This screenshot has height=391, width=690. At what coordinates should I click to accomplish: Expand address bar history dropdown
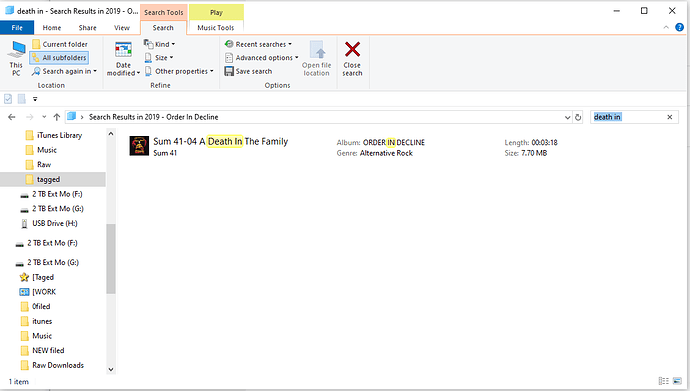[x=567, y=117]
